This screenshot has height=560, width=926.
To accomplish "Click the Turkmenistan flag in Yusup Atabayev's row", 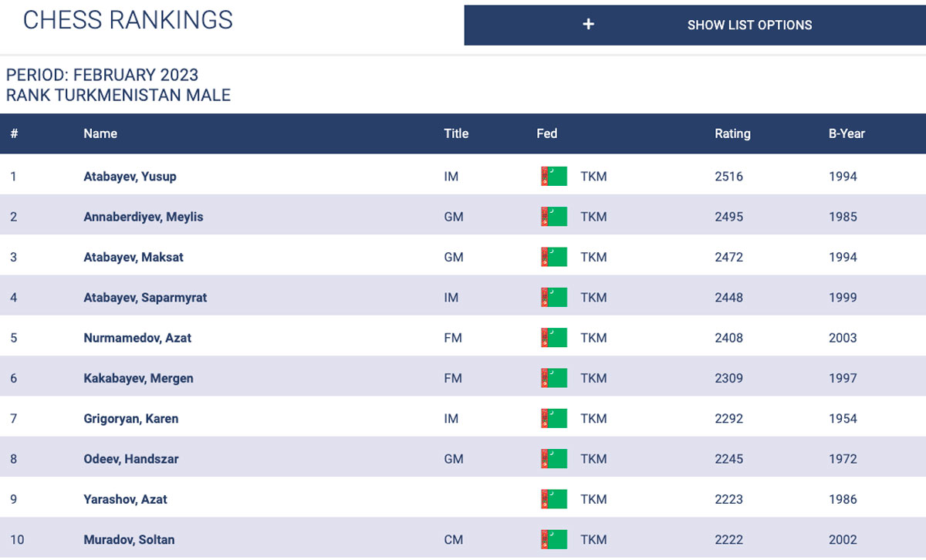I will pos(554,177).
